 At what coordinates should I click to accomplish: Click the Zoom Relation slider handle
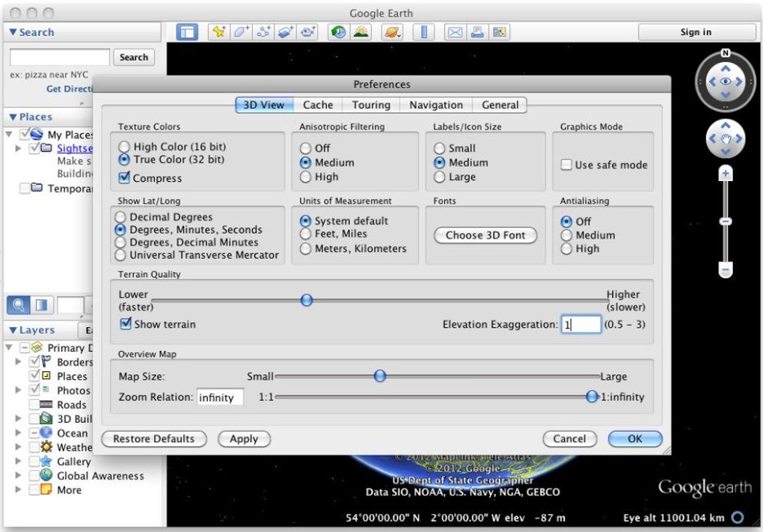tap(592, 397)
